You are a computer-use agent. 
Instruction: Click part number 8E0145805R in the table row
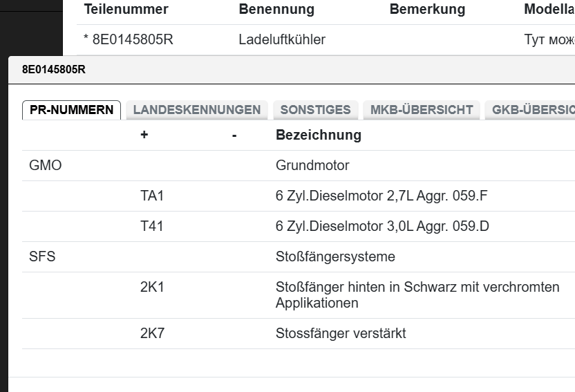click(x=132, y=40)
